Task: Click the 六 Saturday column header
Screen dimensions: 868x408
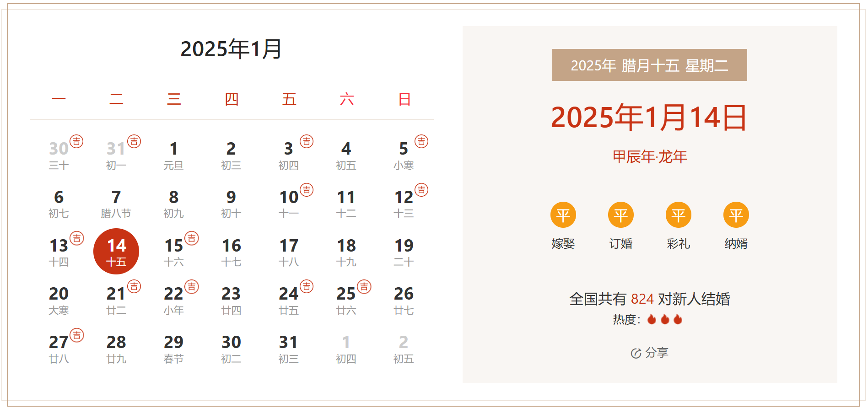Action: click(x=346, y=99)
